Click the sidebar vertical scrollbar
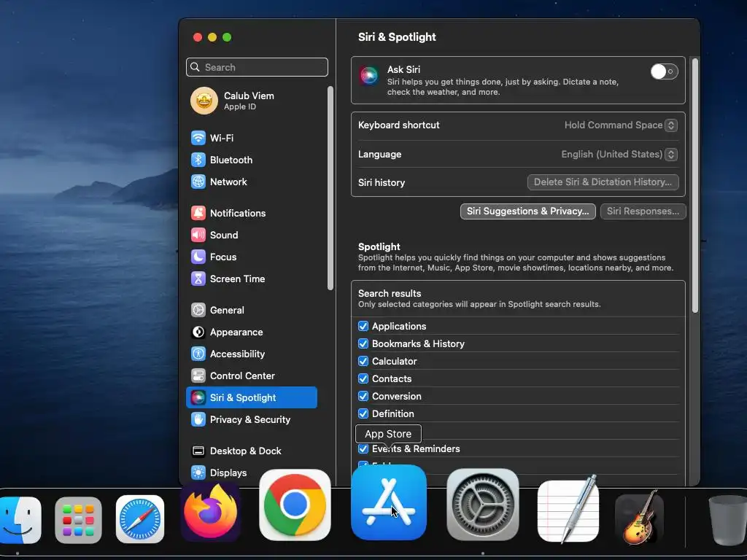This screenshot has height=560, width=747. point(330,187)
